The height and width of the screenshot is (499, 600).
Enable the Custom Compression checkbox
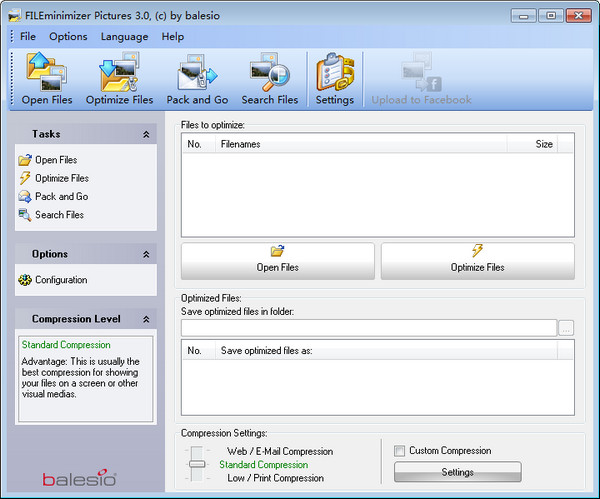[399, 451]
